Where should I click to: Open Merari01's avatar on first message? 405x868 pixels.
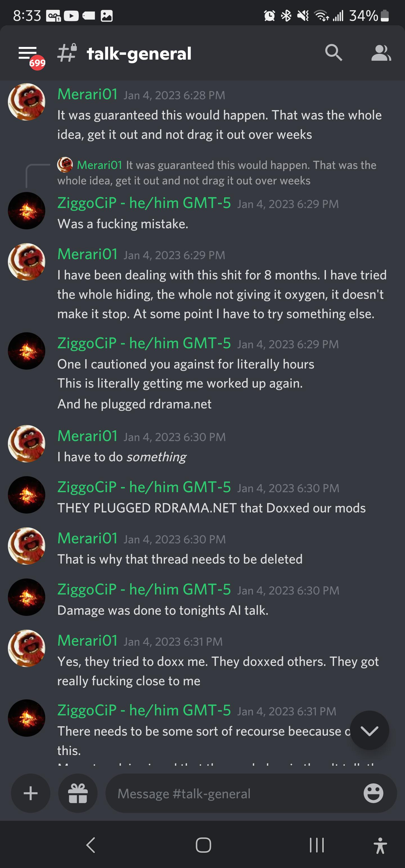[x=27, y=102]
